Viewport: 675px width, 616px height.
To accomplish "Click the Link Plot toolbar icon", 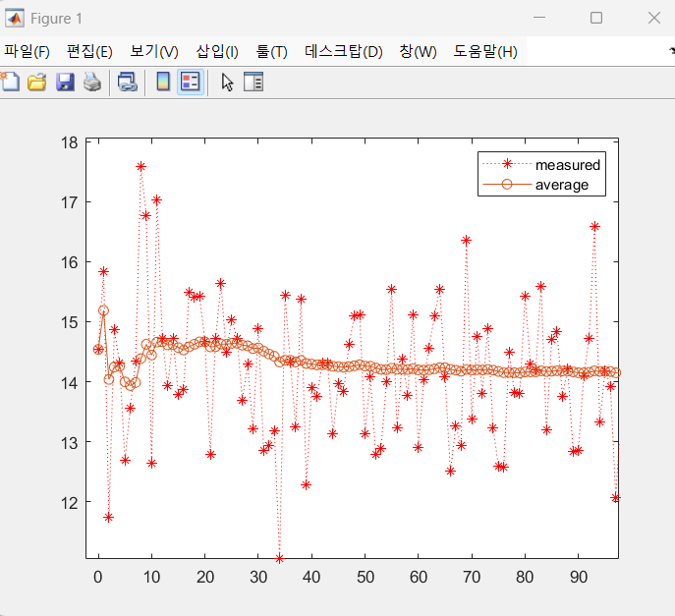I will [128, 82].
